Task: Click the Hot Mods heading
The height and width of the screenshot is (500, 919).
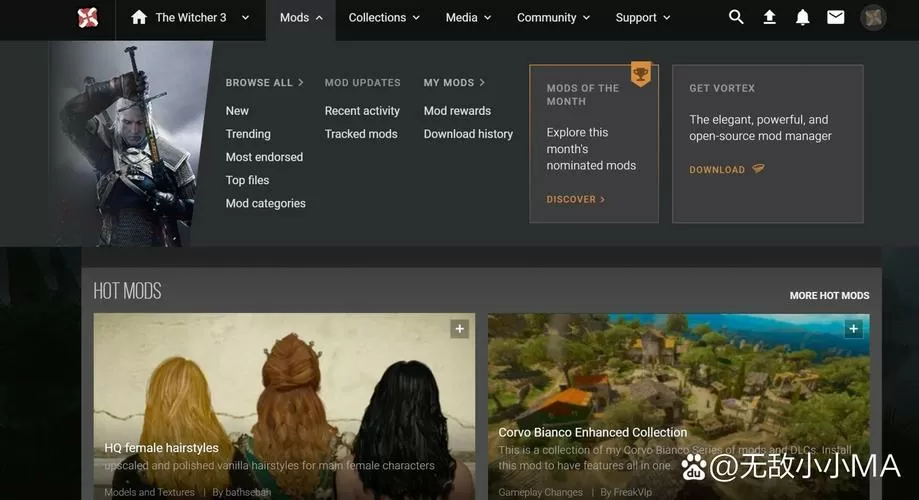Action: [127, 291]
